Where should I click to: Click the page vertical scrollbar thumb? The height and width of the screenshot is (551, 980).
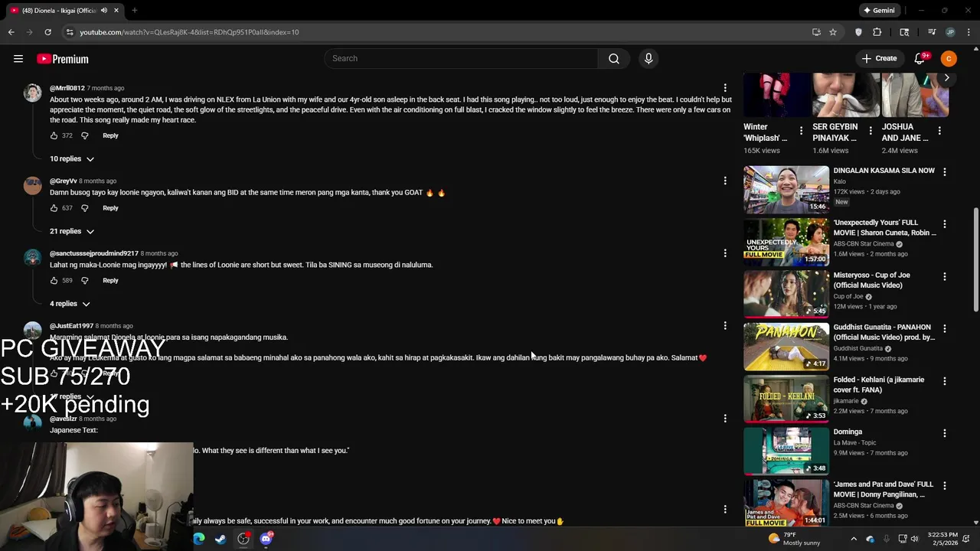[x=975, y=260]
